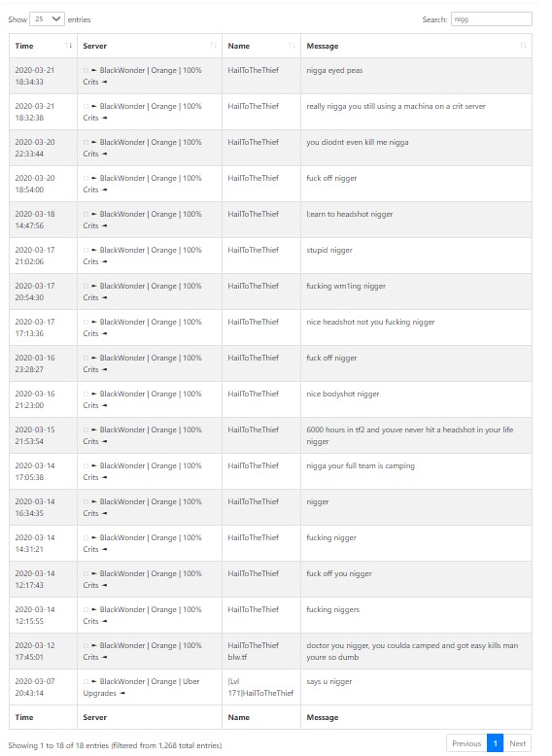Toggle the sort icon on the Name column

point(292,46)
